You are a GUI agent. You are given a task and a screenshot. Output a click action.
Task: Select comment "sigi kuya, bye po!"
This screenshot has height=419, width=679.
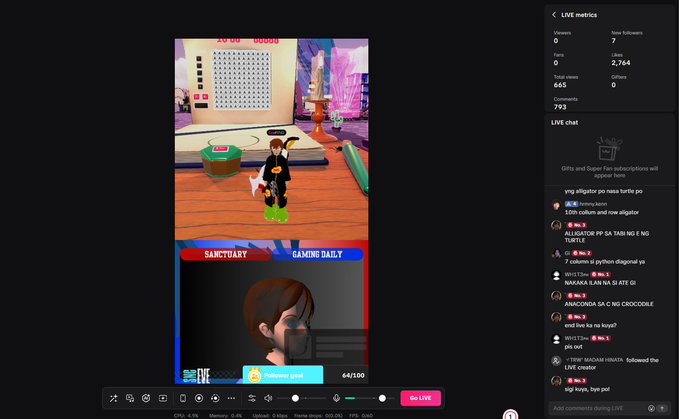click(587, 389)
